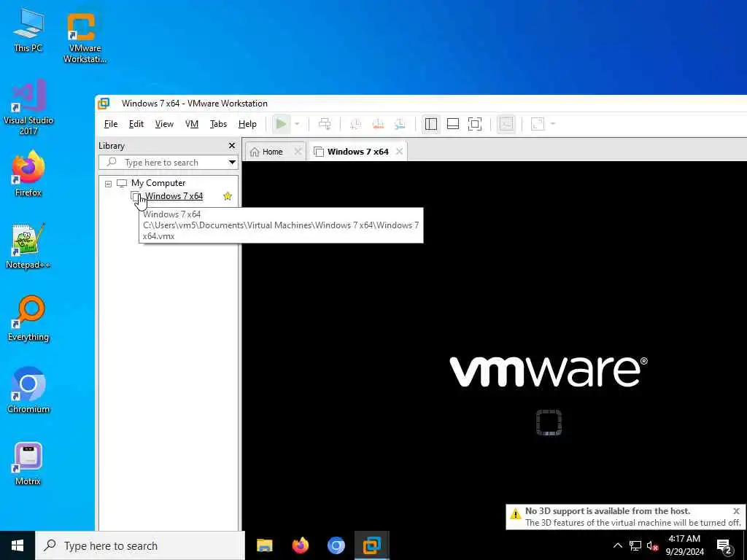
Task: Open the stretch guest dropdown arrow
Action: coord(553,124)
